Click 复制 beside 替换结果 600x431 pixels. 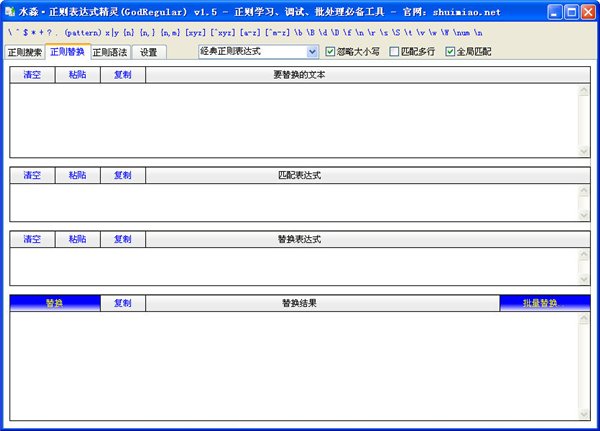click(x=123, y=303)
